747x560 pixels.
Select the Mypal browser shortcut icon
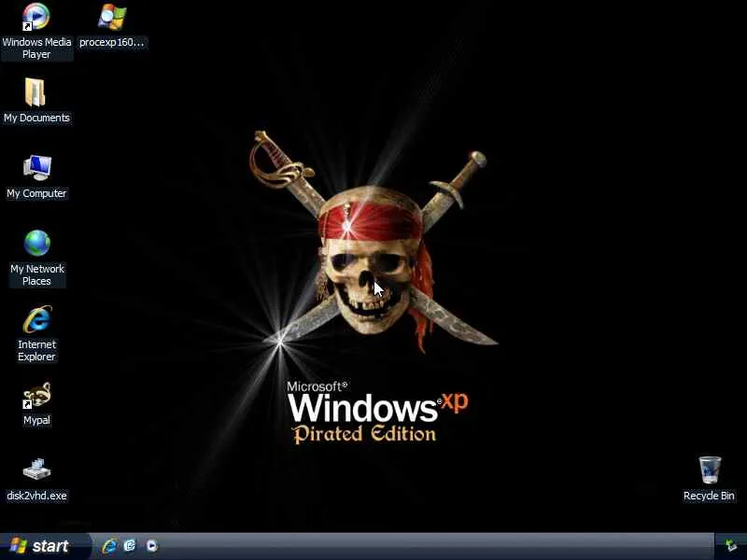coord(36,395)
